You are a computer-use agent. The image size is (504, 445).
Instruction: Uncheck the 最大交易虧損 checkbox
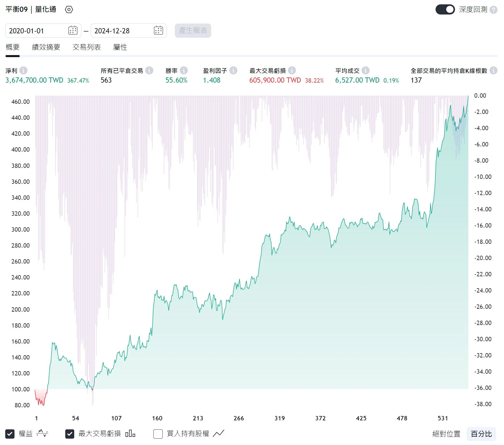70,434
